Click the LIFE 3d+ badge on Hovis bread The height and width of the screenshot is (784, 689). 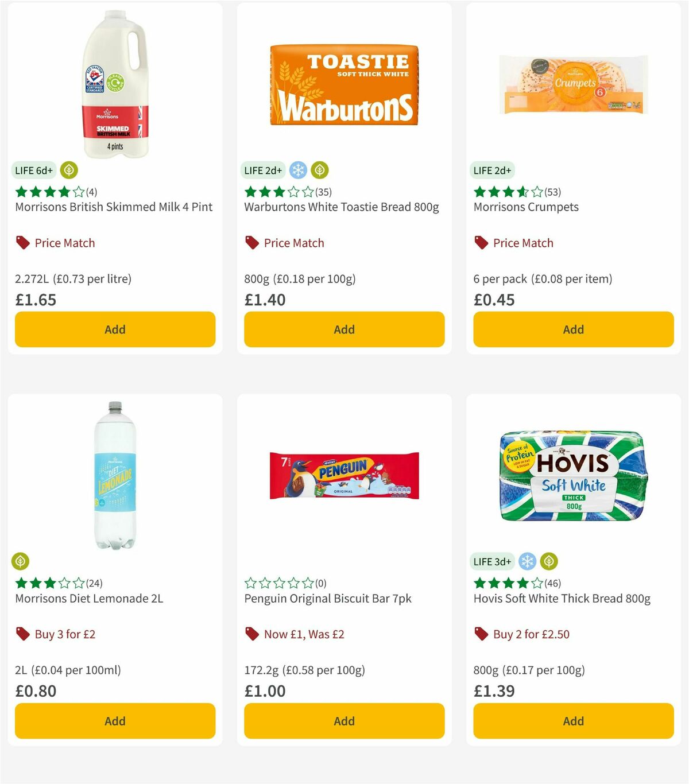pos(491,561)
